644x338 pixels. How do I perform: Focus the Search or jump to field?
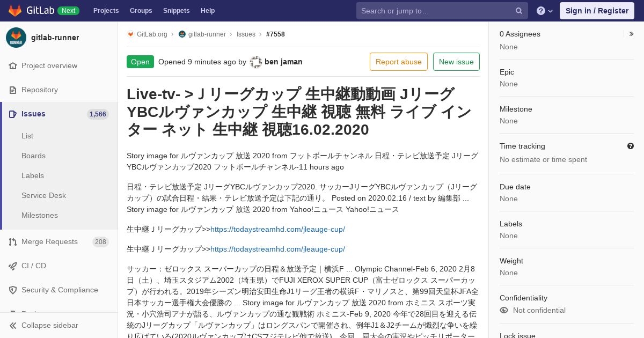(x=442, y=11)
